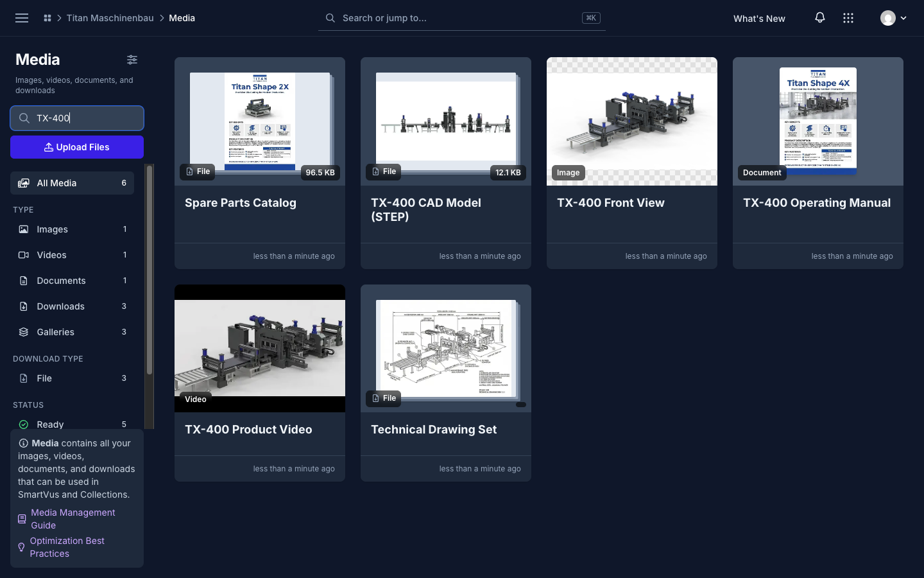Open media filter settings sliders icon
This screenshot has width=924, height=578.
point(132,60)
